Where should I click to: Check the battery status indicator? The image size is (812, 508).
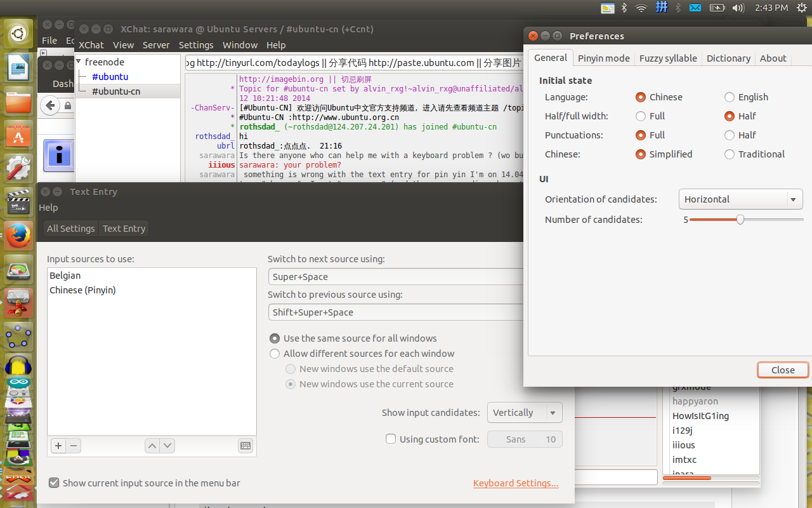(x=717, y=8)
